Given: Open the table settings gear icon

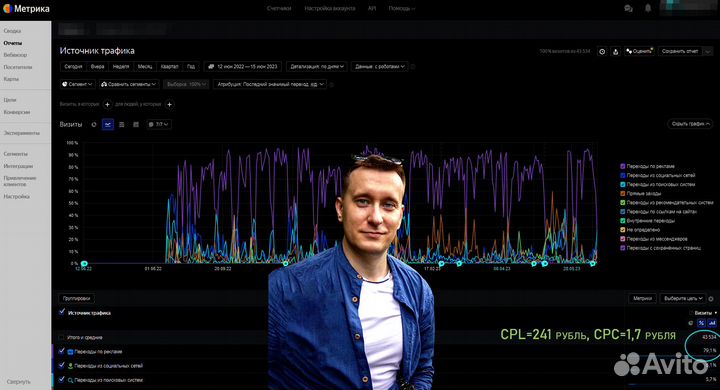Looking at the screenshot, I should pyautogui.click(x=711, y=299).
